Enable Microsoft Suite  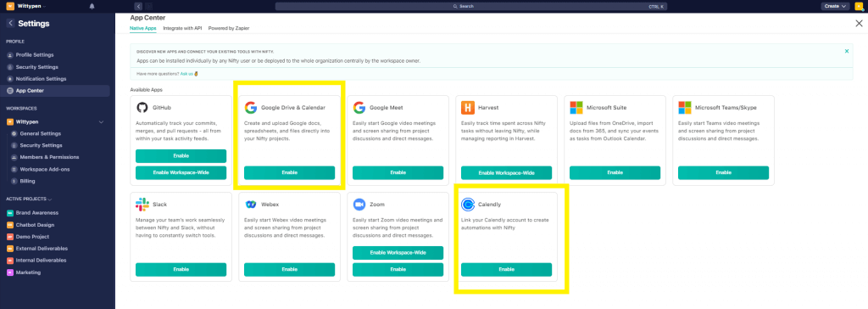[x=615, y=173]
